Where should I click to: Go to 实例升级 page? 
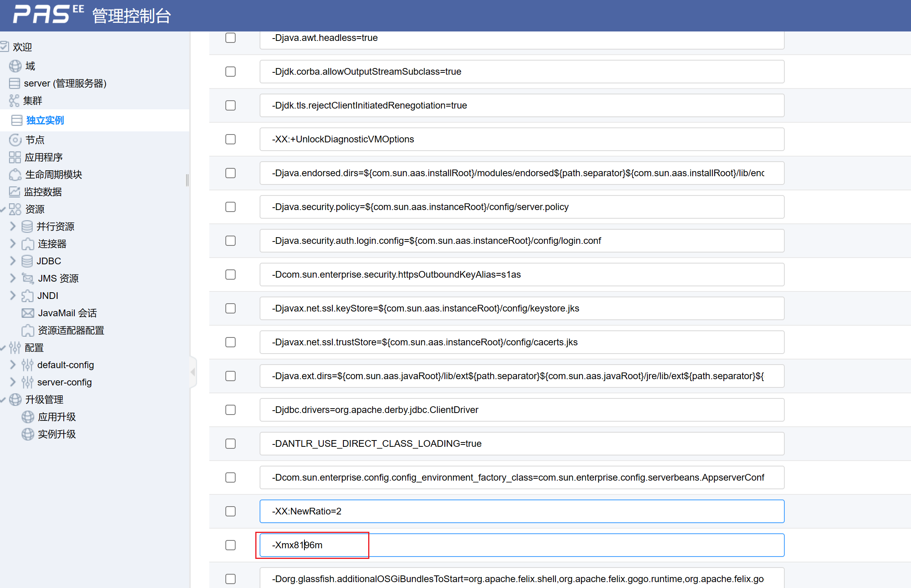[57, 434]
